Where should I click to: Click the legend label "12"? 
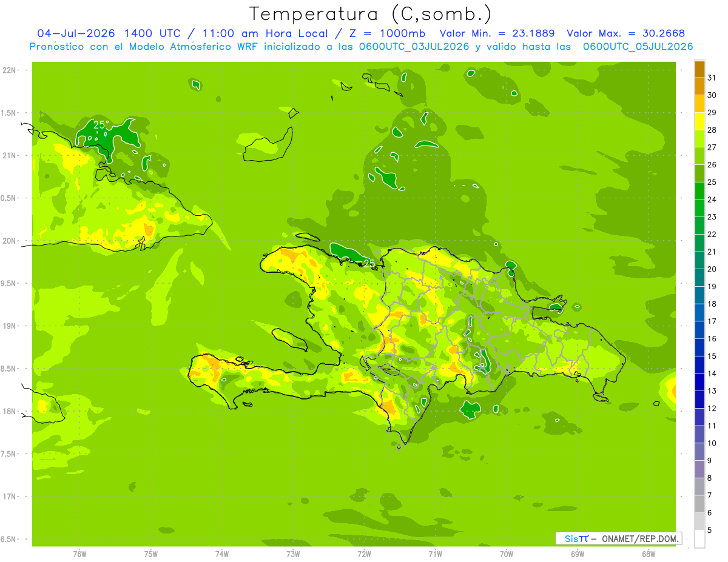click(712, 409)
